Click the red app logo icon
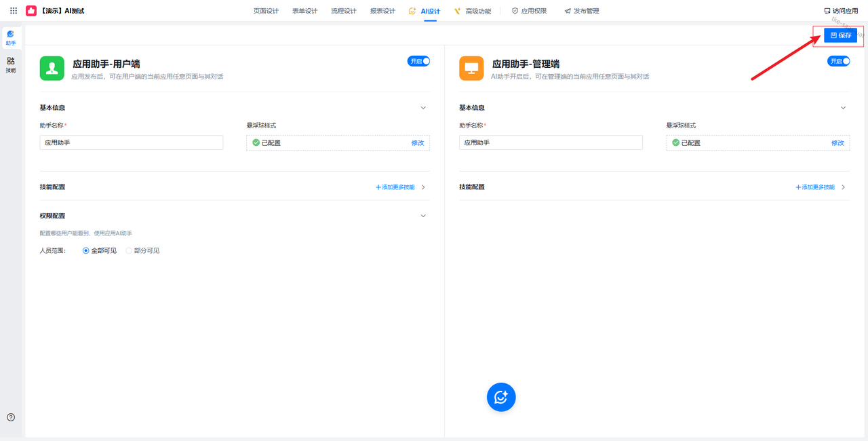The width and height of the screenshot is (868, 441). tap(31, 11)
